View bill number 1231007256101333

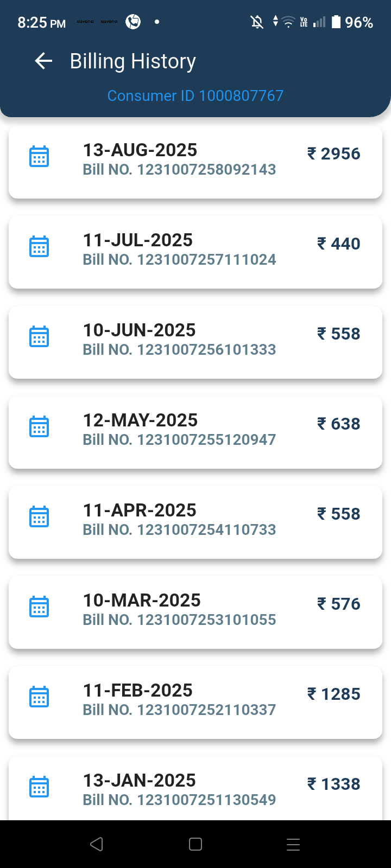coord(179,350)
